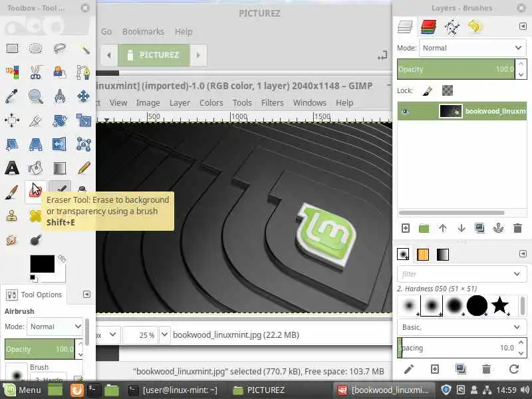Image resolution: width=532 pixels, height=399 pixels.
Task: Duplicate the current layer
Action: tap(479, 228)
